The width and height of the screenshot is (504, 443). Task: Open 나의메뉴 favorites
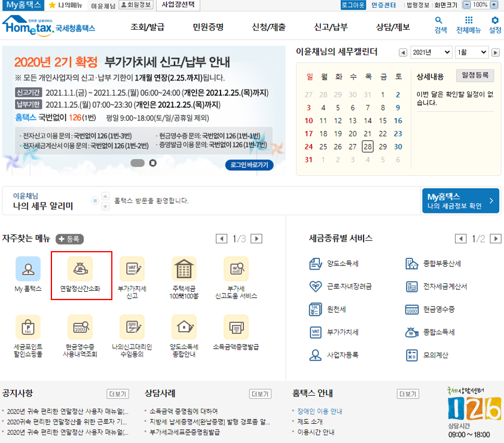66,5
